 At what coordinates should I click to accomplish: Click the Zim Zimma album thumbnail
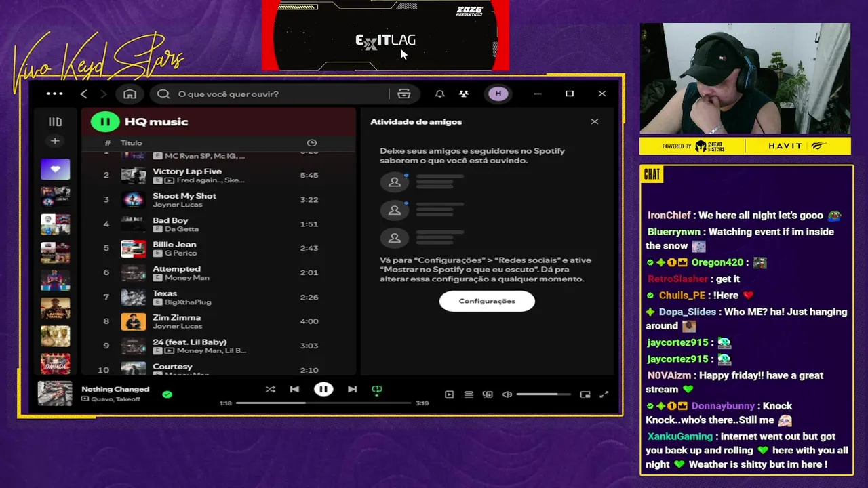click(x=133, y=321)
